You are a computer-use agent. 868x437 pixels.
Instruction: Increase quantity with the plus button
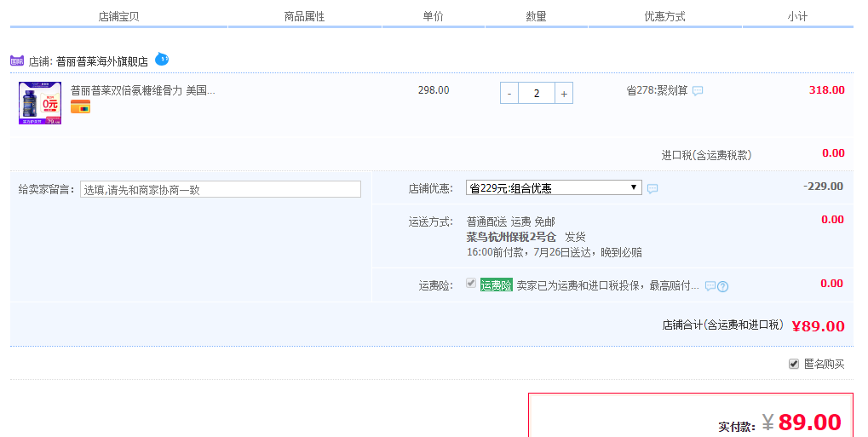[563, 93]
